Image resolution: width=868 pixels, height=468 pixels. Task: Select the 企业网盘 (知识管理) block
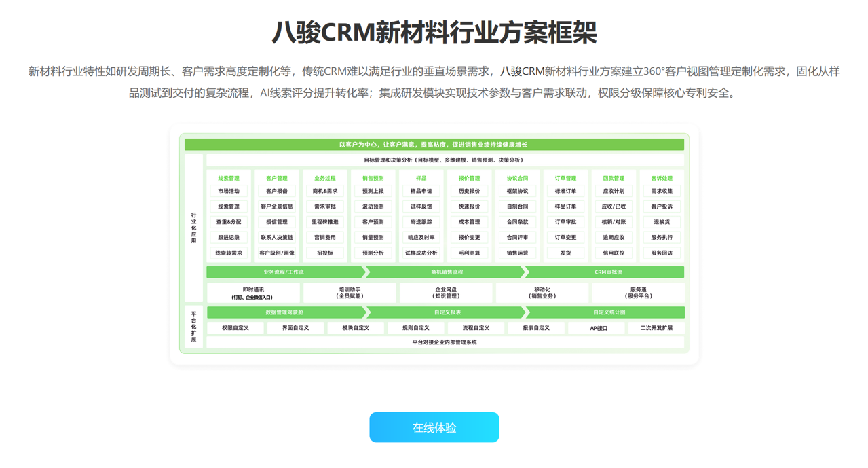[446, 293]
